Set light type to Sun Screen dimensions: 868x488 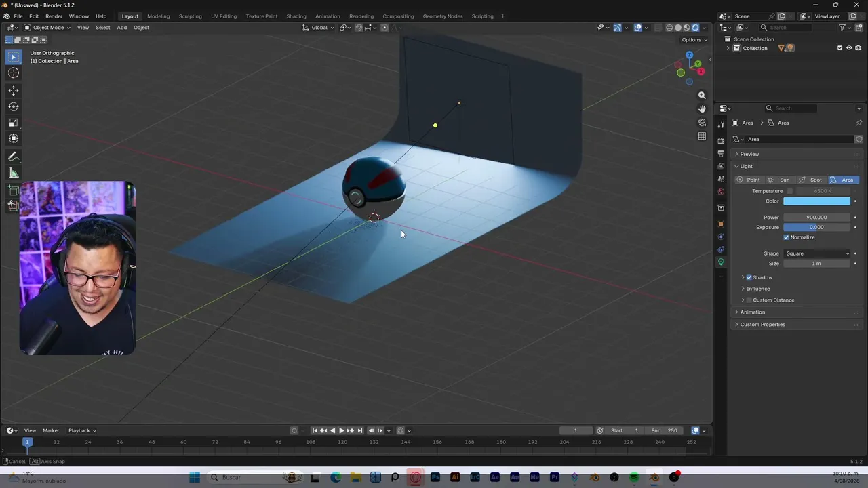[779, 180]
